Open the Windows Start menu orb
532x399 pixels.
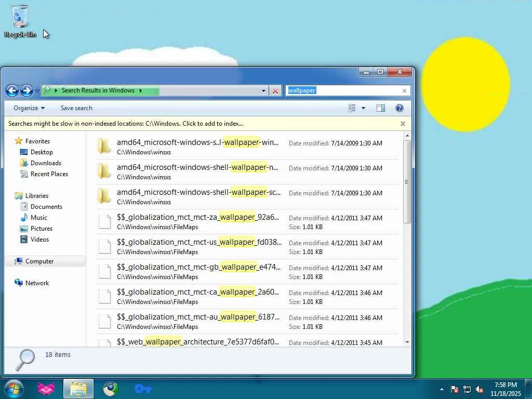click(x=14, y=389)
